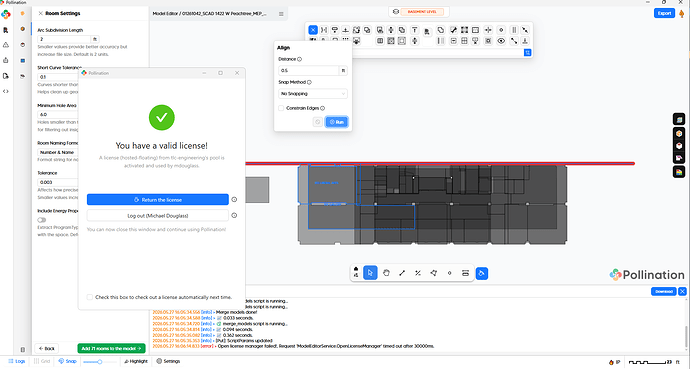
Task: Open the hamburger menu beside model title
Action: 281,14
